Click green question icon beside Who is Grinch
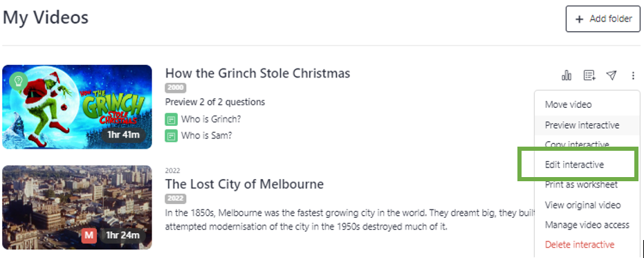The image size is (644, 258). coord(171,120)
